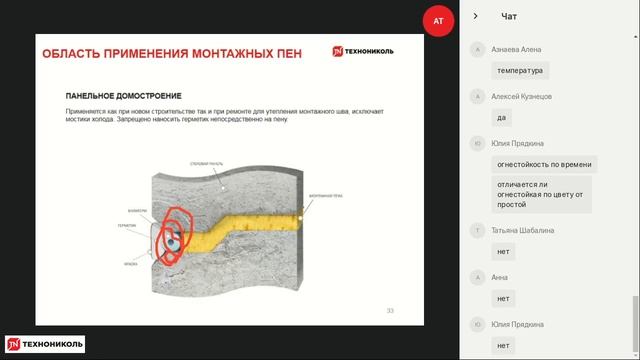
Task: Select the name 'Анна' in chat
Action: tap(500, 278)
